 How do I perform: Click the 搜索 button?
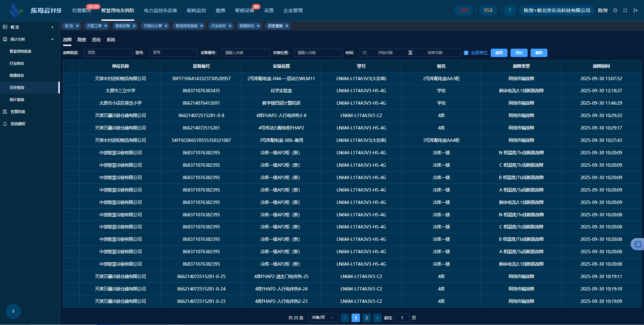499,53
